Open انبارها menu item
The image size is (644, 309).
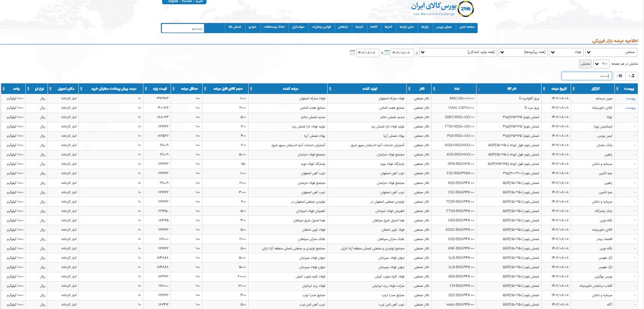(359, 27)
